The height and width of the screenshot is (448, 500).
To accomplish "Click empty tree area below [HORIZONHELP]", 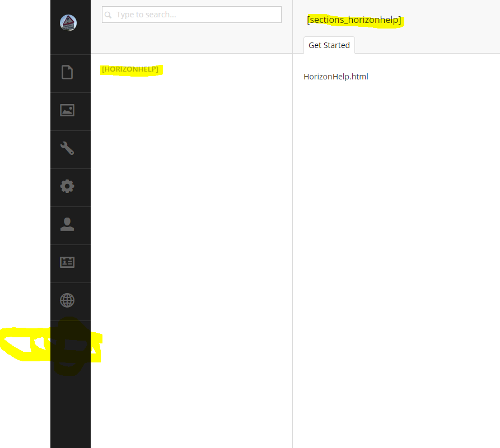I will point(190,224).
